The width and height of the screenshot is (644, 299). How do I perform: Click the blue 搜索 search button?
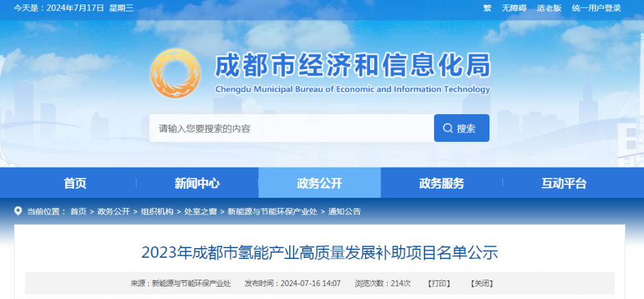[462, 128]
